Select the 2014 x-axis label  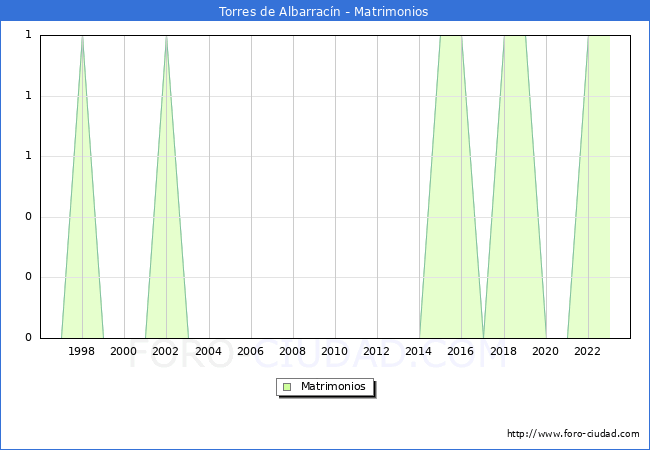pos(419,351)
